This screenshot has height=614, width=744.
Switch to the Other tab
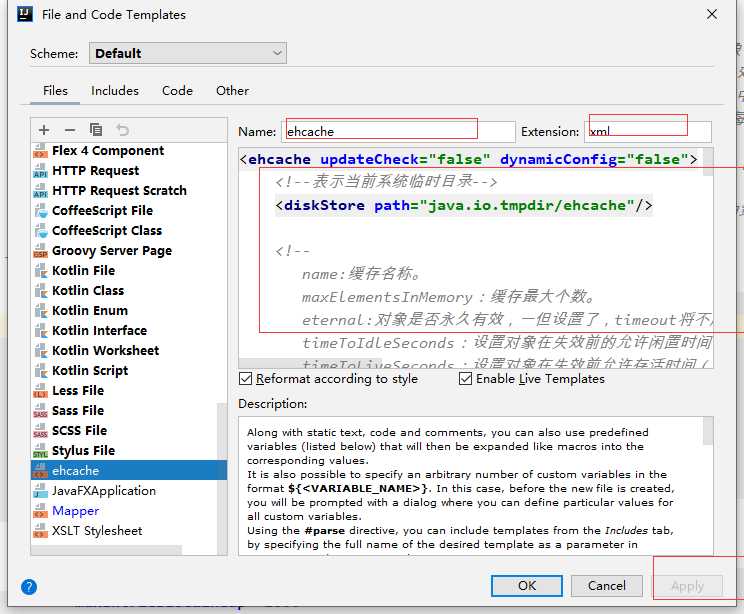[x=232, y=90]
